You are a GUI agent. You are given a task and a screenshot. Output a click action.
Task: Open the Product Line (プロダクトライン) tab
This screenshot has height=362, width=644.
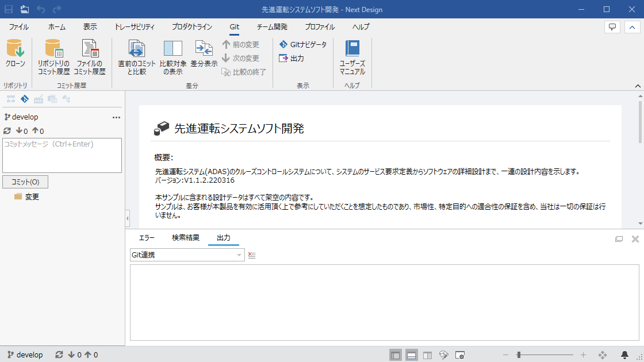(192, 27)
